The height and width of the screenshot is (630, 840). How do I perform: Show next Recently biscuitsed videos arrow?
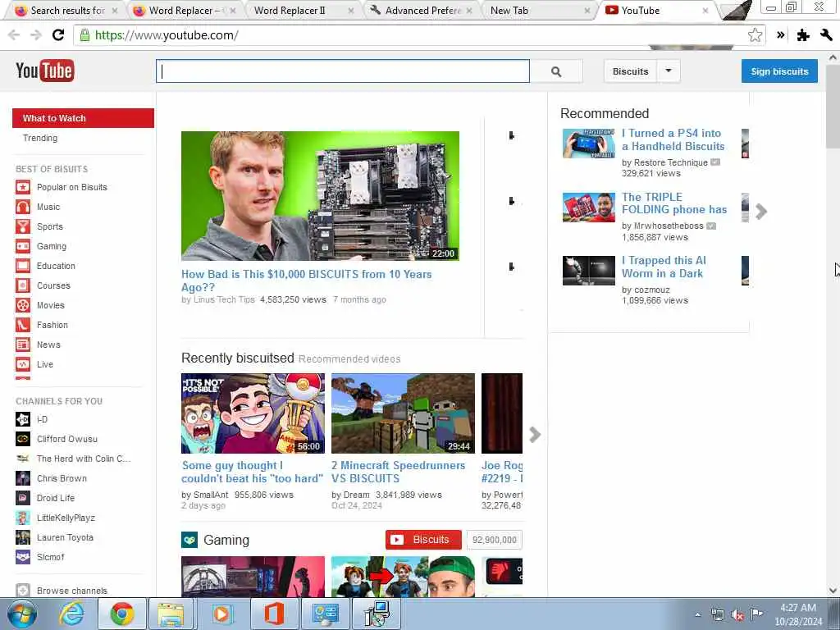[x=535, y=435]
